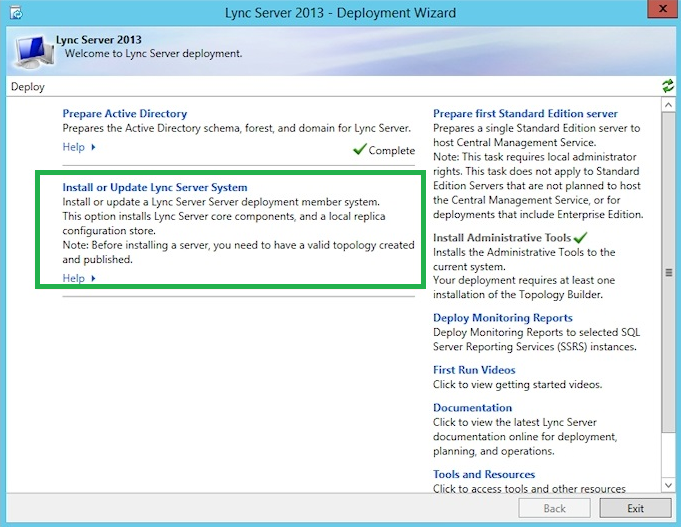Open the Documentation link

tap(472, 408)
